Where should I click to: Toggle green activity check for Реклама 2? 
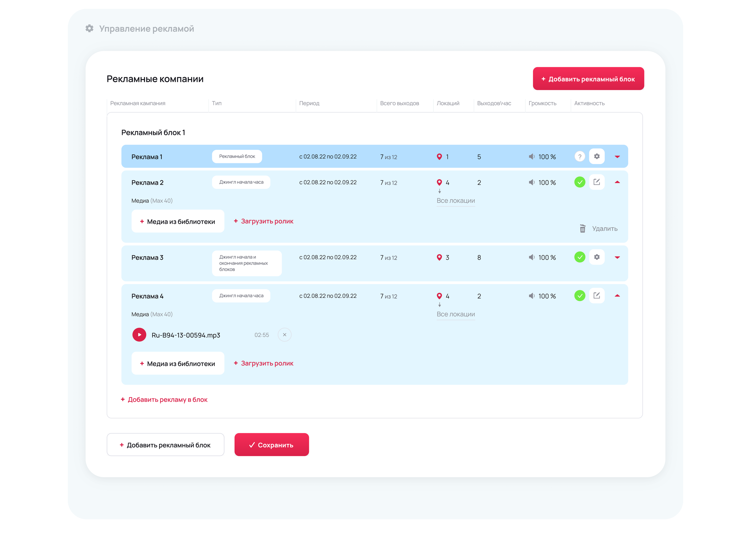pos(579,182)
